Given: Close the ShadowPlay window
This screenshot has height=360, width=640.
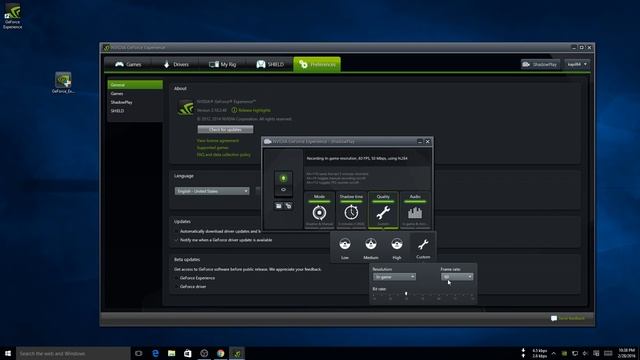Looking at the screenshot, I should (x=428, y=142).
